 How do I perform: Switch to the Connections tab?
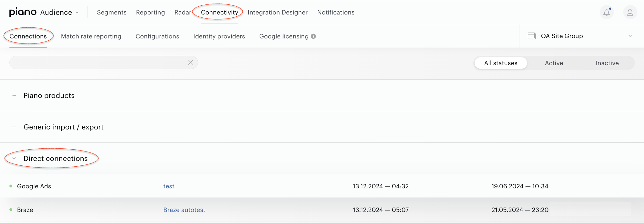coord(28,36)
